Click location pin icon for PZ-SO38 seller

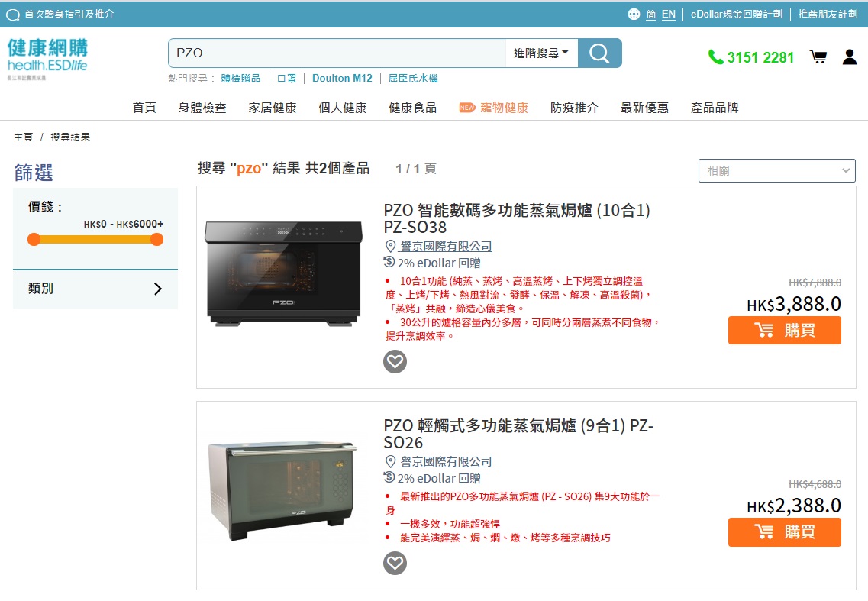click(390, 246)
